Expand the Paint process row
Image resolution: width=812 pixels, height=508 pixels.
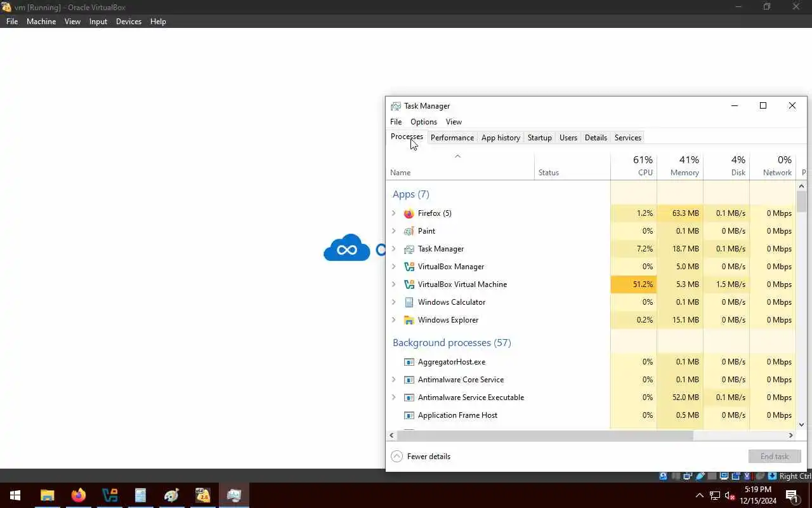(393, 231)
